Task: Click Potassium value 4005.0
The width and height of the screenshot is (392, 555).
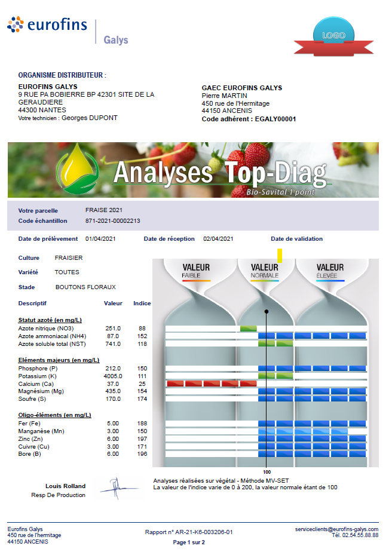Action: pos(113,376)
